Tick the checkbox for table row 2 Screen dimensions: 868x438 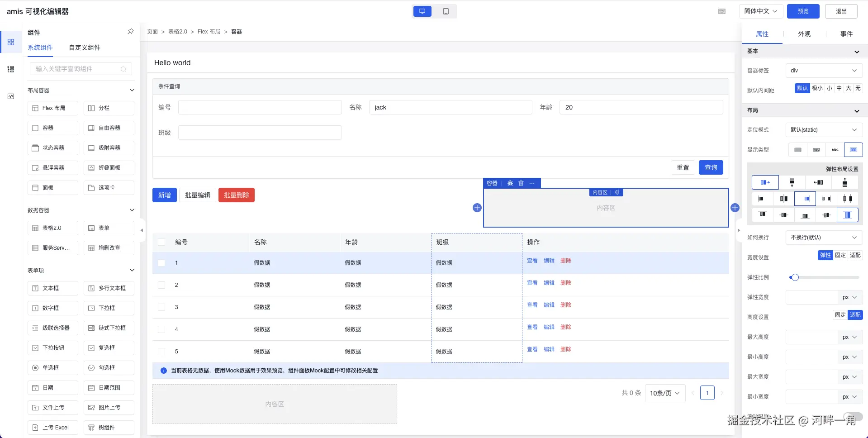161,285
